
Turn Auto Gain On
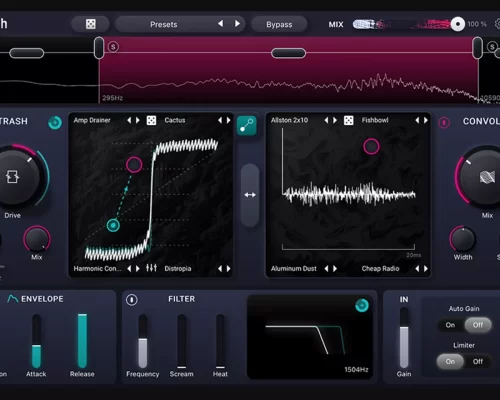coord(450,325)
